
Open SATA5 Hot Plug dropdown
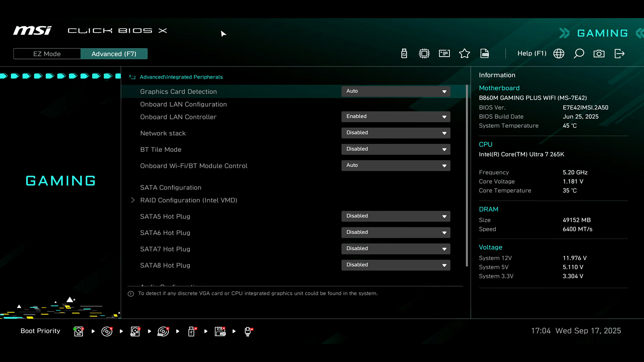point(396,216)
